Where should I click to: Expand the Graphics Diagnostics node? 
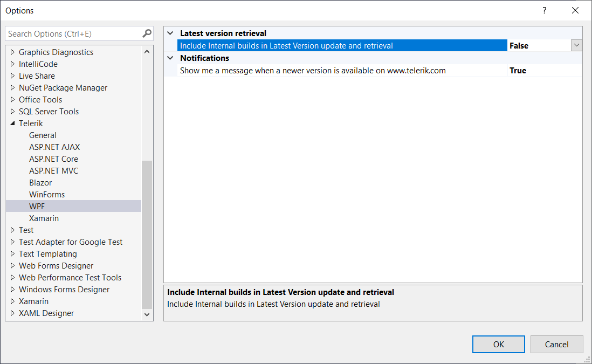pos(13,52)
